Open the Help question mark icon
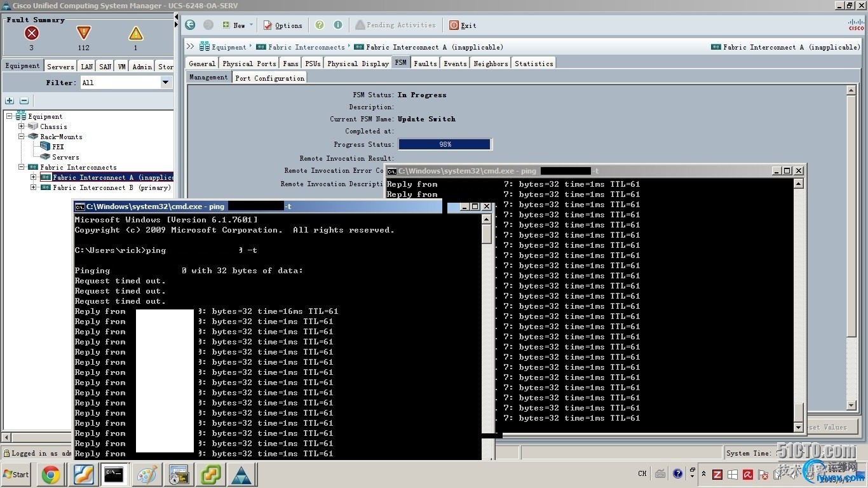The height and width of the screenshot is (488, 868). point(320,25)
